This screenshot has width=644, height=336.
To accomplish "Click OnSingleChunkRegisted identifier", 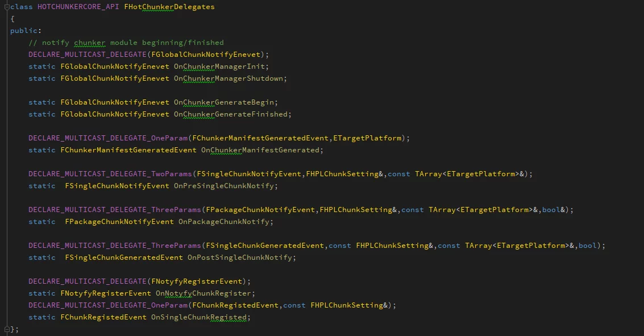I will (199, 317).
